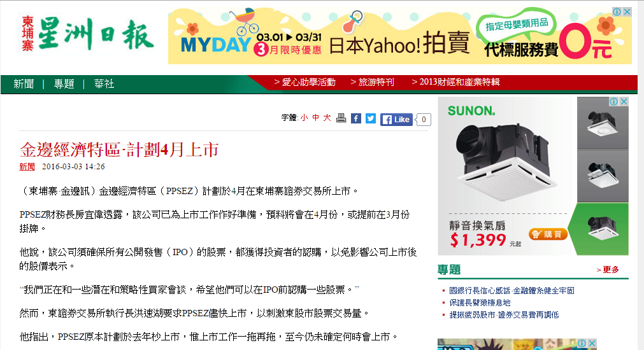644x350 pixels.
Task: Share article via Twitter icon
Action: 371,118
